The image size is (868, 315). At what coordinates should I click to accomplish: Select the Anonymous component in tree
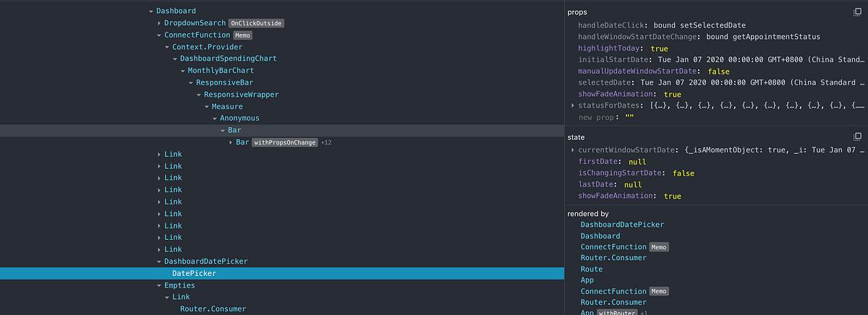pyautogui.click(x=239, y=118)
